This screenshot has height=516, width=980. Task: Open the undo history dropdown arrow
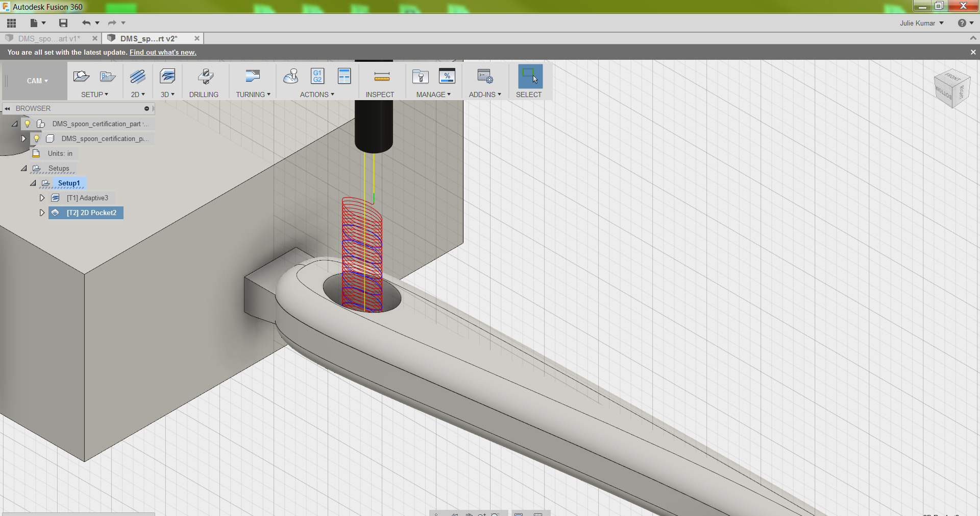click(x=97, y=23)
